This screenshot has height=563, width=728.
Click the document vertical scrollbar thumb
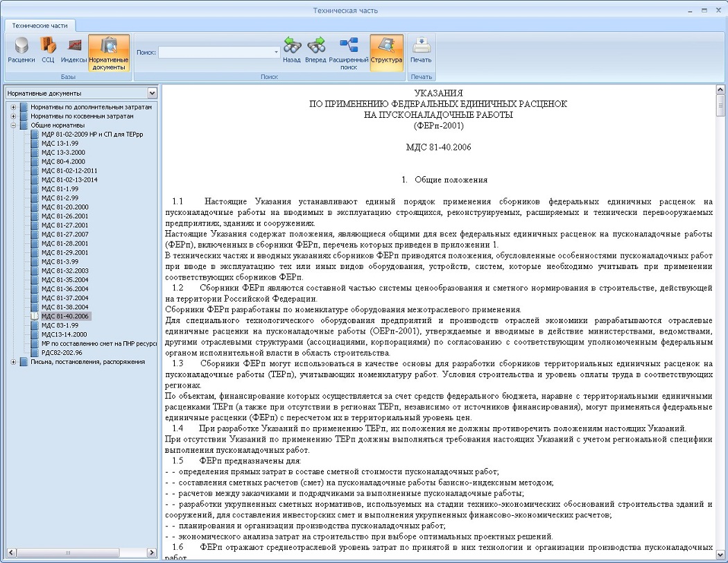coord(720,105)
